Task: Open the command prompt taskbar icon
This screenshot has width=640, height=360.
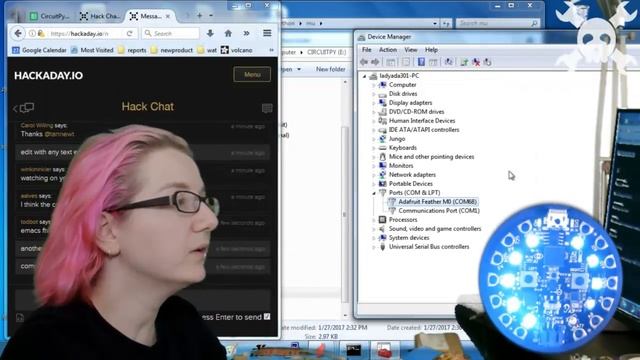Action: (x=353, y=350)
